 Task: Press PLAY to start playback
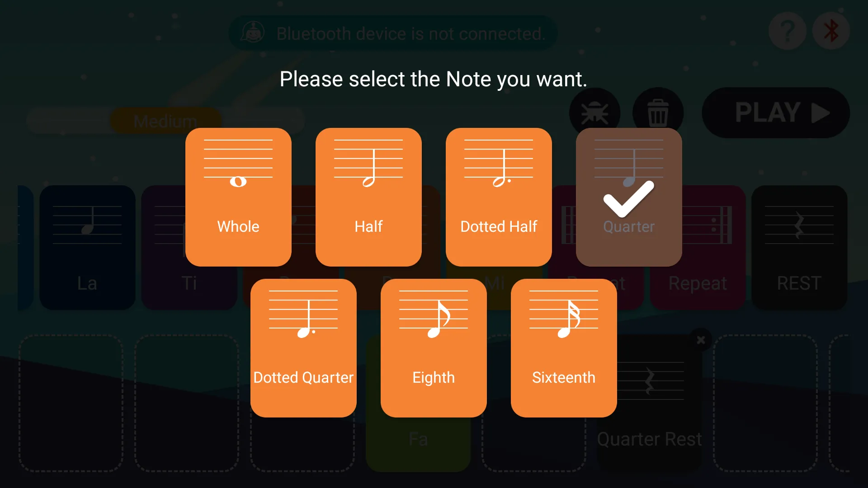pos(778,113)
